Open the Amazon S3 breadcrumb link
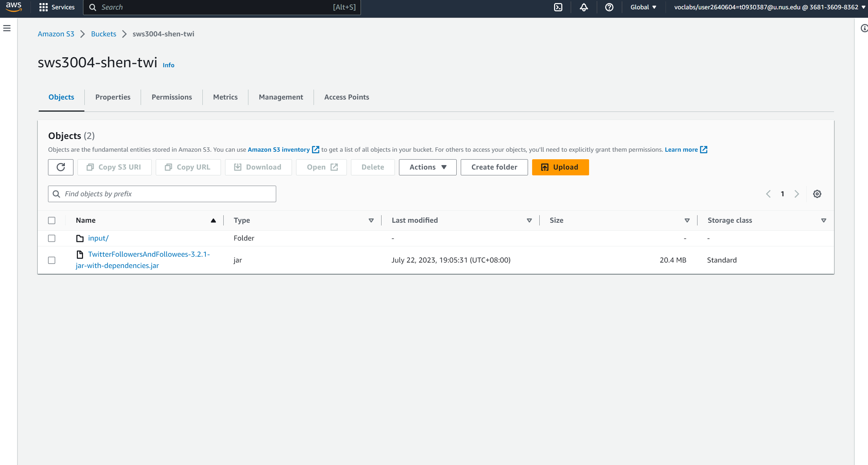This screenshot has width=868, height=465. coord(56,34)
